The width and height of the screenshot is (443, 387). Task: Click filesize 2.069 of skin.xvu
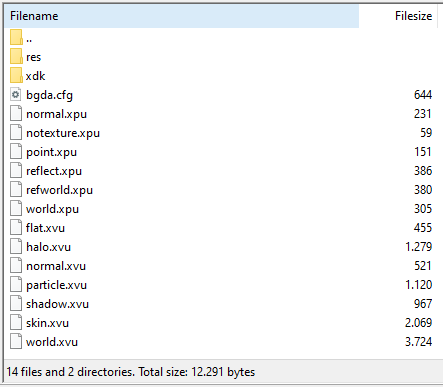click(418, 323)
